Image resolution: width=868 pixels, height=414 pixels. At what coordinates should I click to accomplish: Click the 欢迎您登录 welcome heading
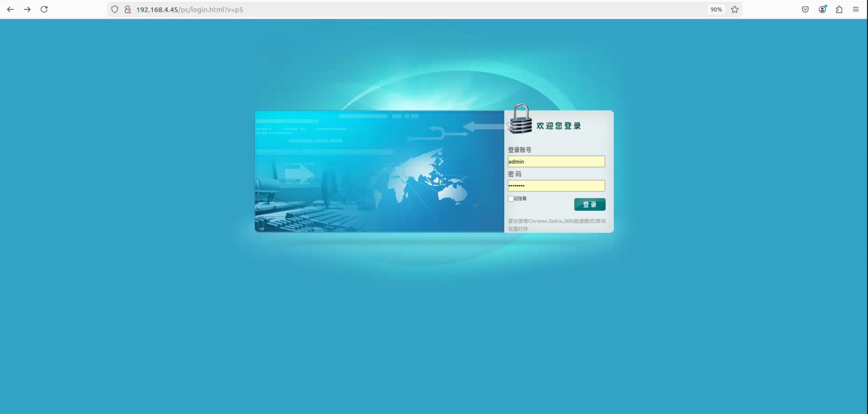[x=559, y=126]
